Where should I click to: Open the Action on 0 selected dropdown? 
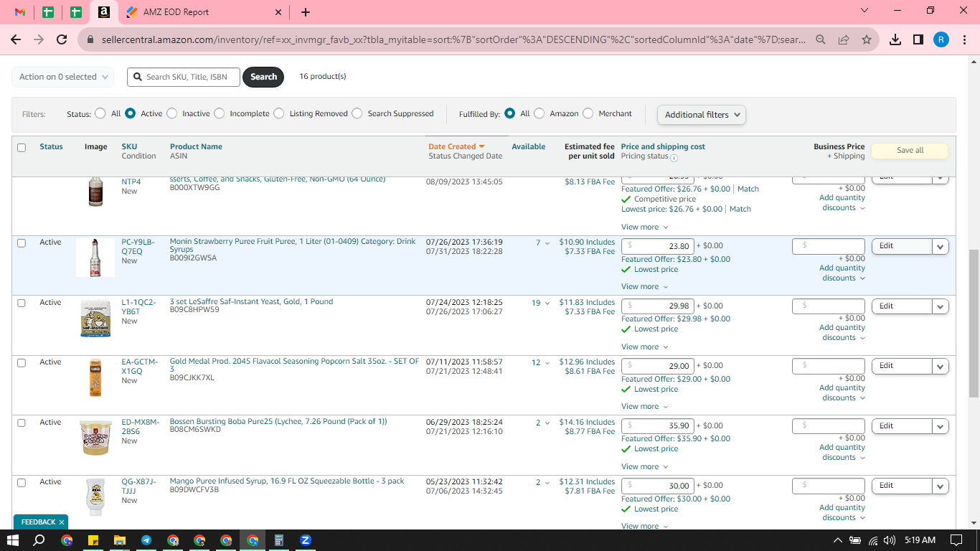62,77
